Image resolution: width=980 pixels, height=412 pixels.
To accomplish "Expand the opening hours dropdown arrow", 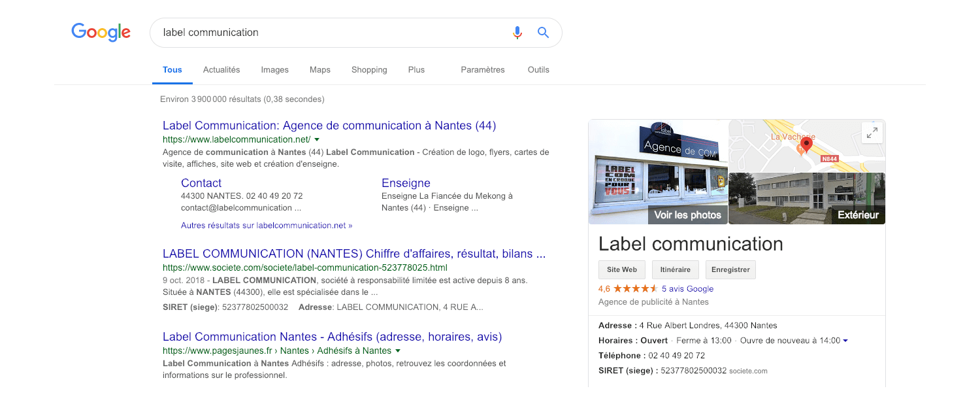I will 845,341.
